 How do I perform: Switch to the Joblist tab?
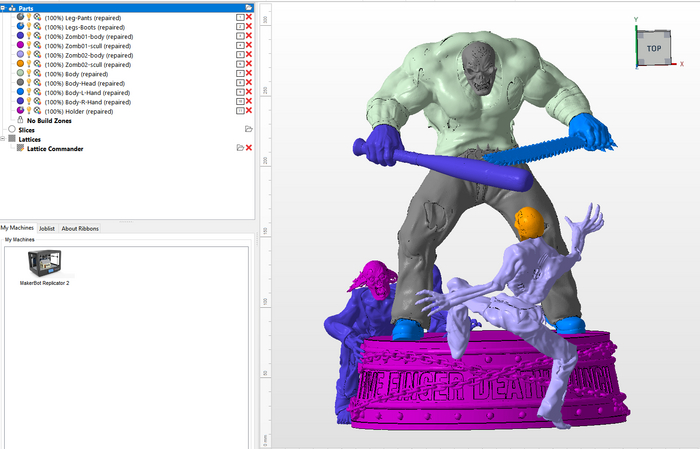pos(46,228)
